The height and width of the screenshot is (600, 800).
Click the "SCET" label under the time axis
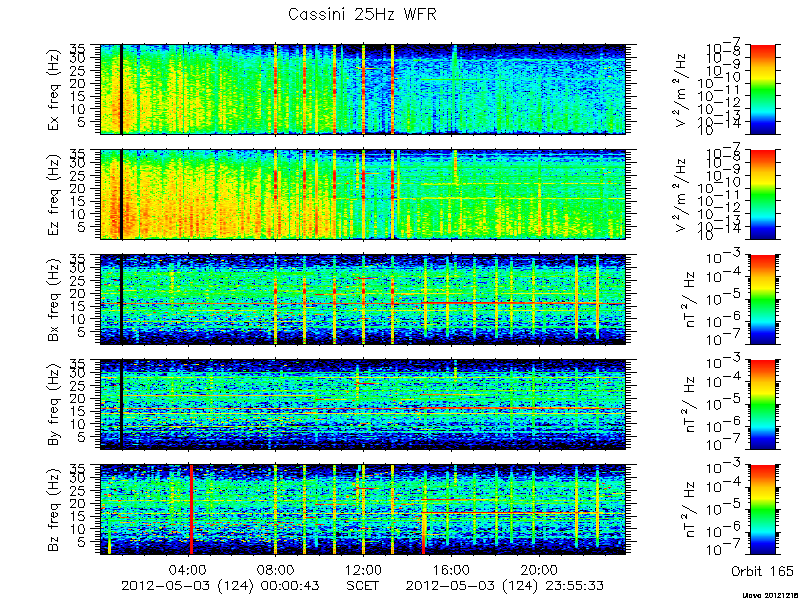363,585
